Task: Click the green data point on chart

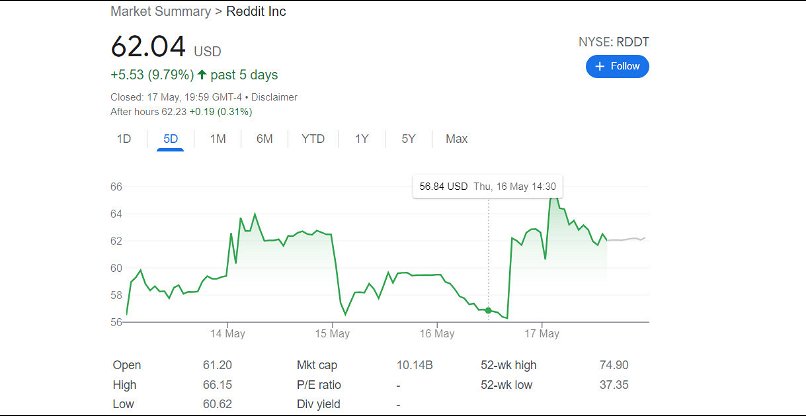Action: coord(488,311)
